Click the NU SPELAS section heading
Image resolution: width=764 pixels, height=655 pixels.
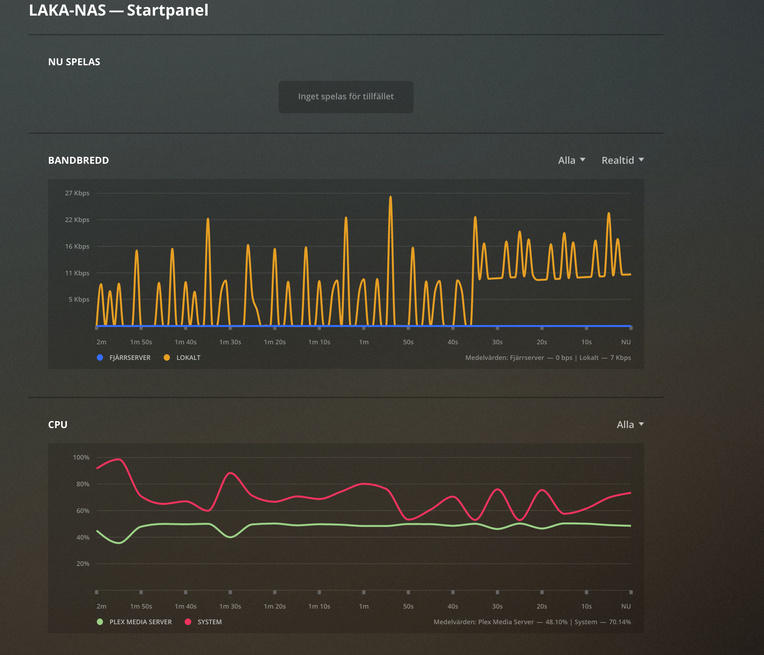coord(74,62)
